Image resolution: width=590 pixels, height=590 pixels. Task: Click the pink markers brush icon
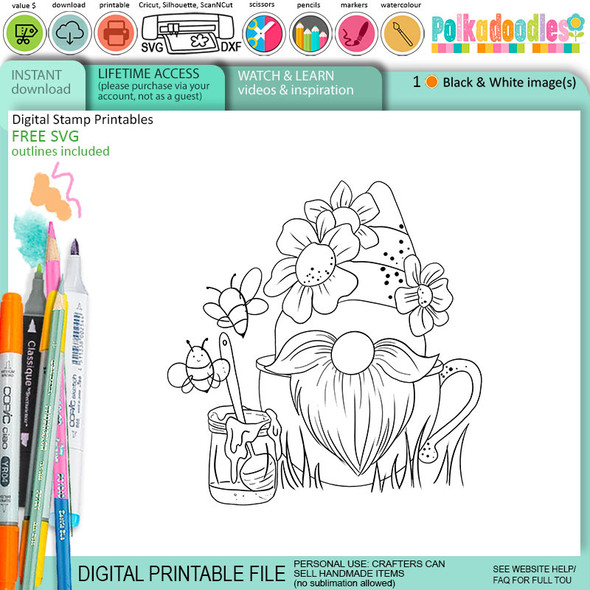(356, 34)
